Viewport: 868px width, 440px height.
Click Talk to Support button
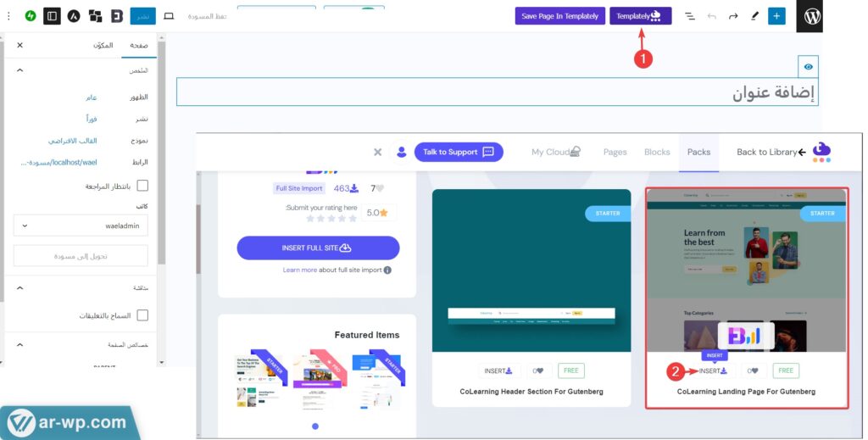point(459,153)
